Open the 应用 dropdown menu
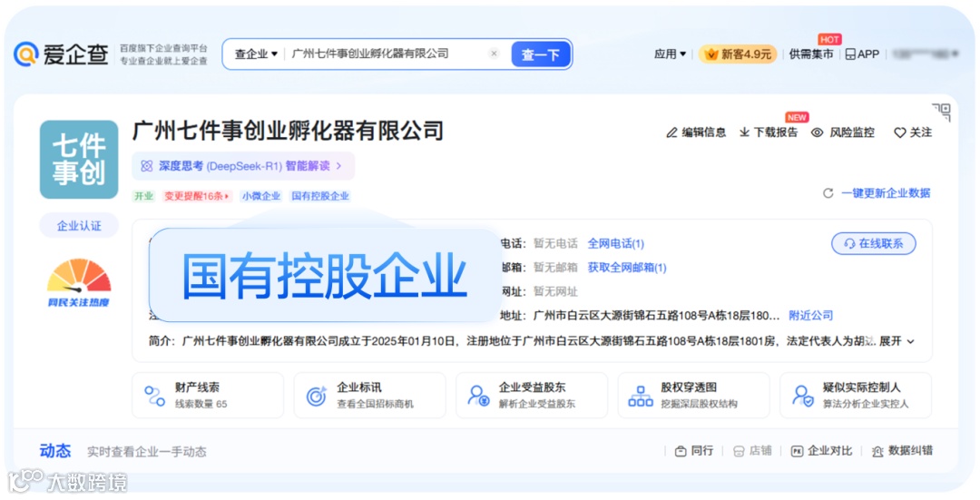The width and height of the screenshot is (980, 500). [670, 54]
